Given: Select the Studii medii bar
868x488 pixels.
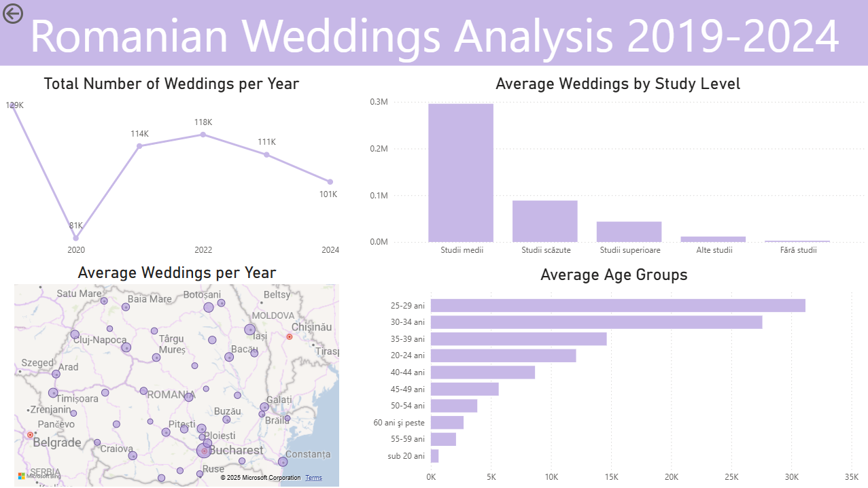Looking at the screenshot, I should (460, 173).
